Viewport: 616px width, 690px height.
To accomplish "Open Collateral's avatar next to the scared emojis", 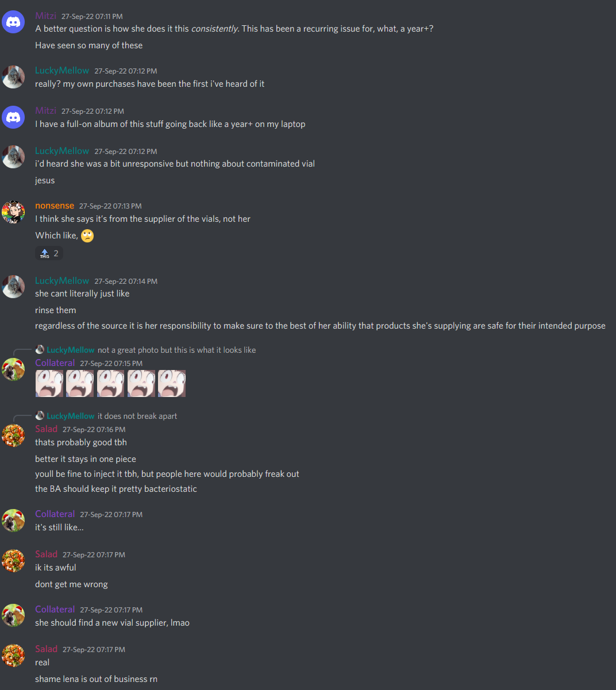I will (x=13, y=369).
